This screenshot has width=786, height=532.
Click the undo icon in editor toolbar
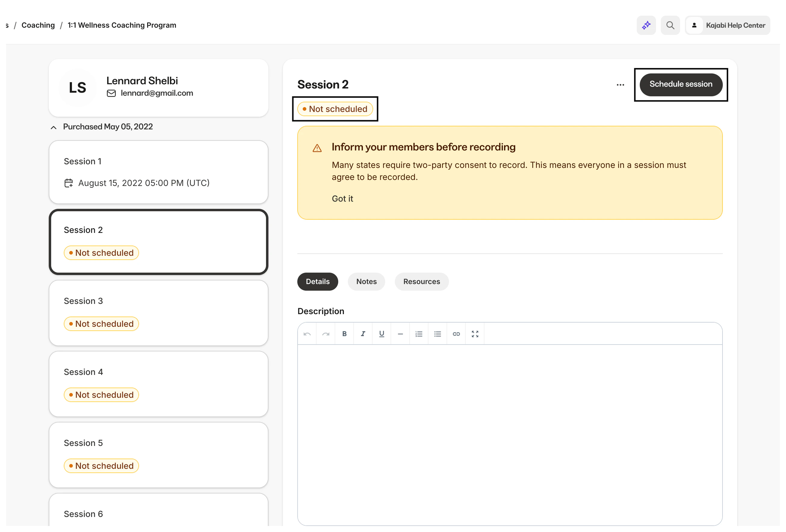click(307, 334)
